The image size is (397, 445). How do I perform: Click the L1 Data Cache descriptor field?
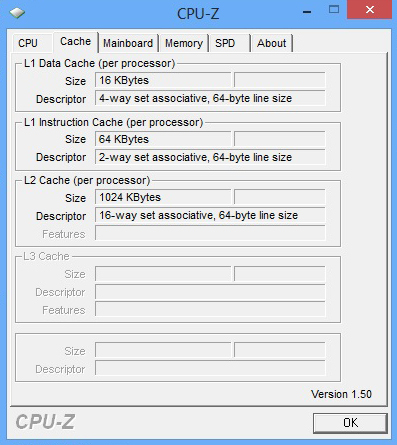(x=210, y=98)
